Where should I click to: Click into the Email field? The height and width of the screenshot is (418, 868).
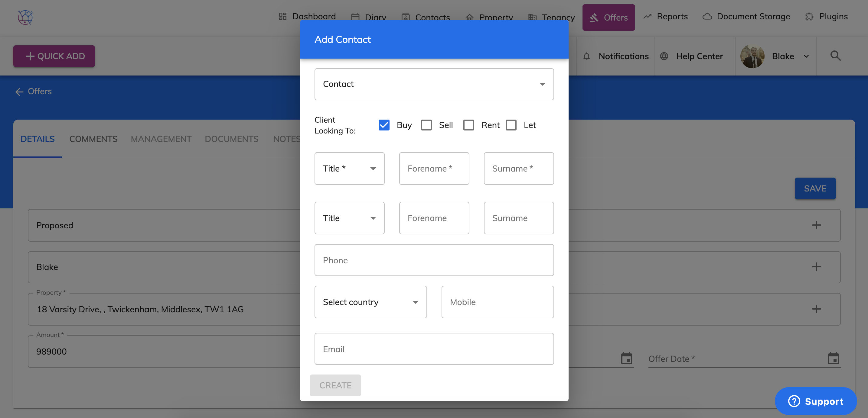pyautogui.click(x=434, y=349)
